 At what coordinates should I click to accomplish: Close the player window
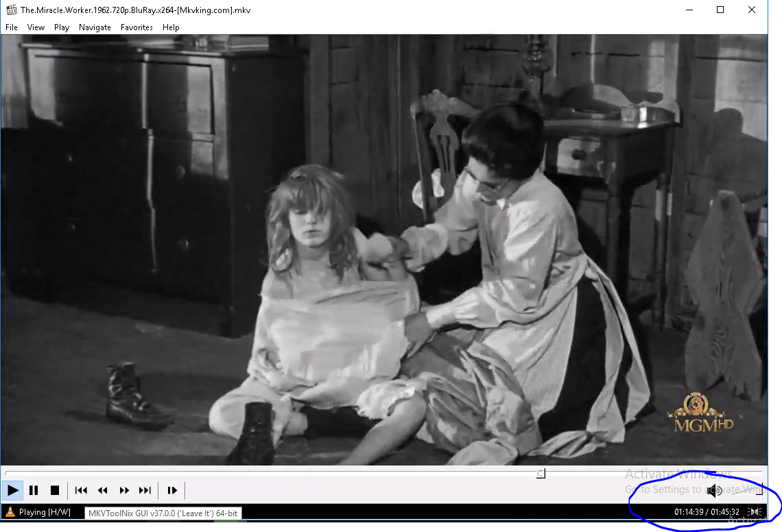pos(752,10)
